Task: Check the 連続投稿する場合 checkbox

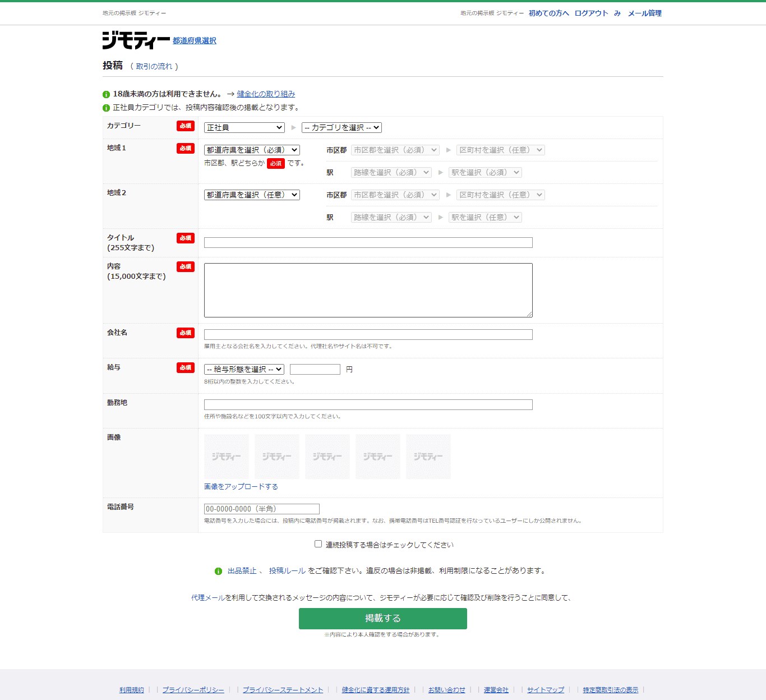Action: point(318,544)
